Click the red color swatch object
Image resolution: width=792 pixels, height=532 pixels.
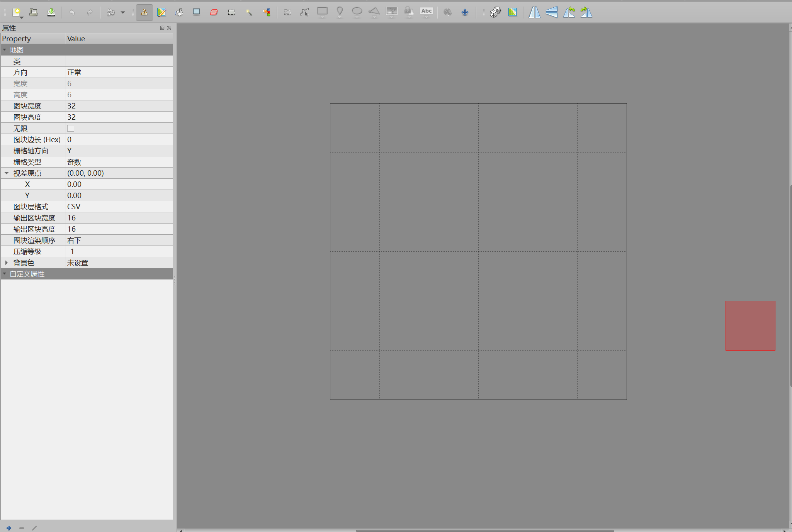tap(750, 325)
